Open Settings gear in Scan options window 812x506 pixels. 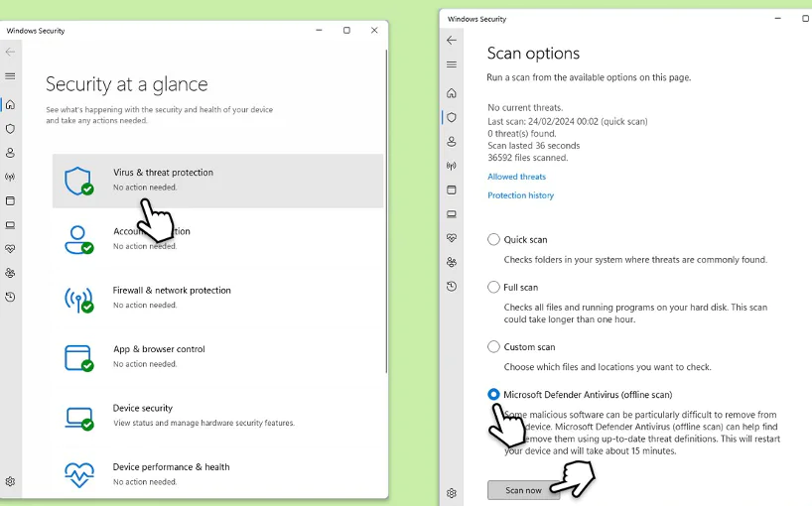click(452, 493)
